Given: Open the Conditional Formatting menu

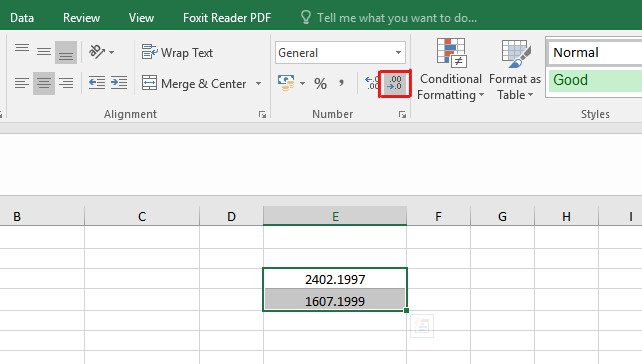Looking at the screenshot, I should (x=450, y=69).
